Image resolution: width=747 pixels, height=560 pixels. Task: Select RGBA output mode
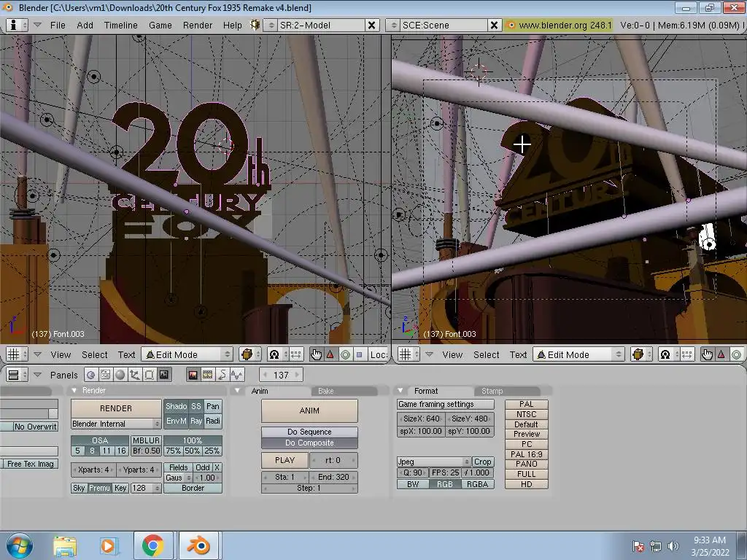coord(477,484)
